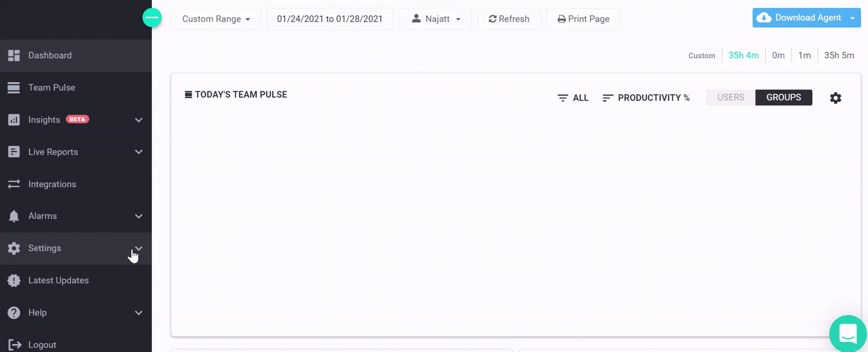Sort by PRODUCTIVITY % option
Viewport: 868px width, 352px height.
(646, 98)
